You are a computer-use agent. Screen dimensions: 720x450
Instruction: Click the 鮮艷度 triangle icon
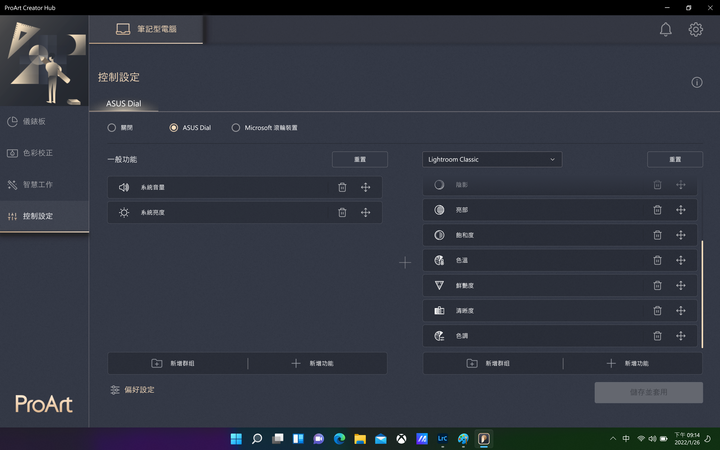pos(439,286)
